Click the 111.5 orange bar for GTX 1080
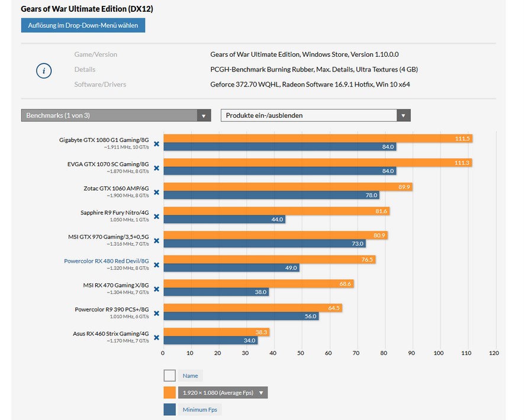The width and height of the screenshot is (525, 420). 318,138
